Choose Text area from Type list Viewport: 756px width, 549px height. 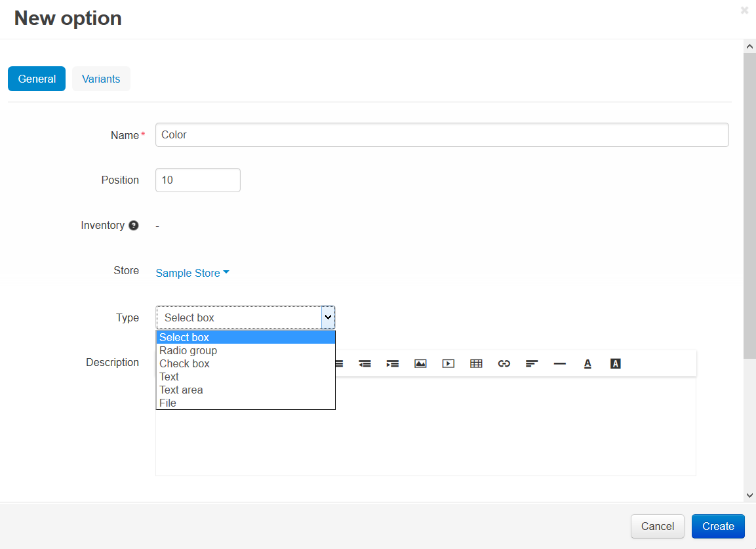click(x=245, y=390)
